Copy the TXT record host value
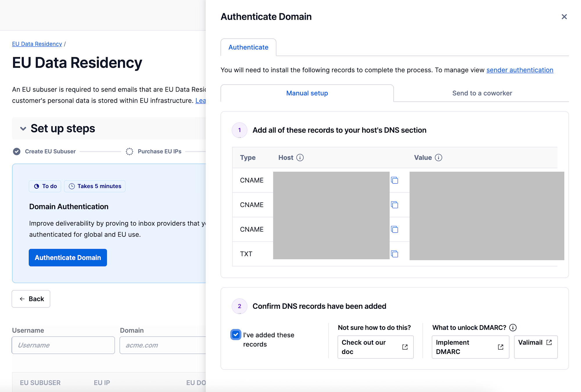 click(x=394, y=254)
